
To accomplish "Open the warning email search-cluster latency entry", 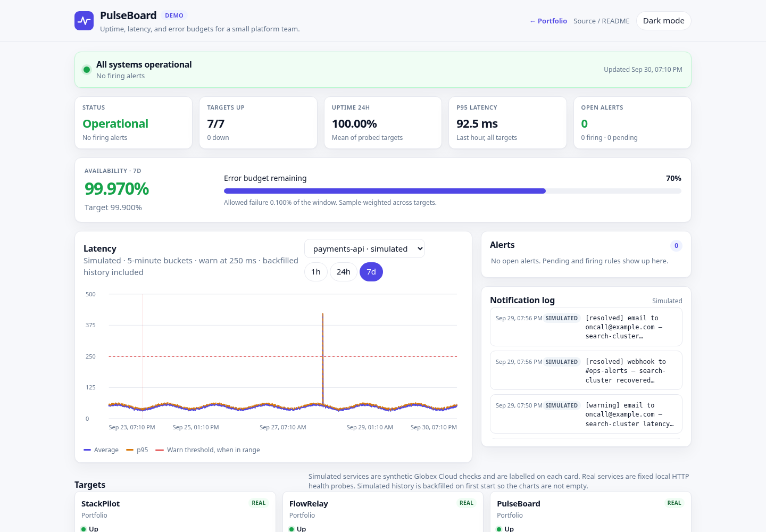I will [x=586, y=414].
